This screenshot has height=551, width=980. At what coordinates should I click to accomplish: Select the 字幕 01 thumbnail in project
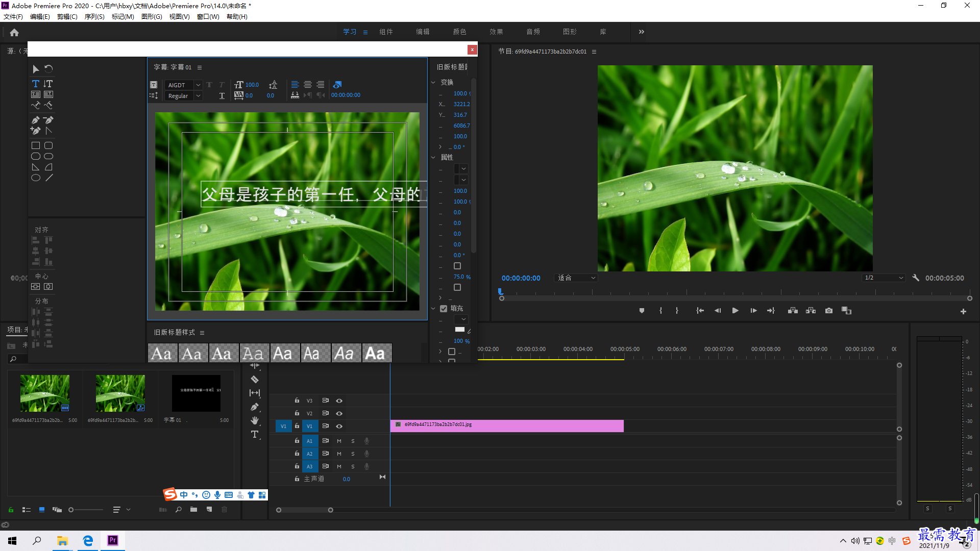[196, 393]
